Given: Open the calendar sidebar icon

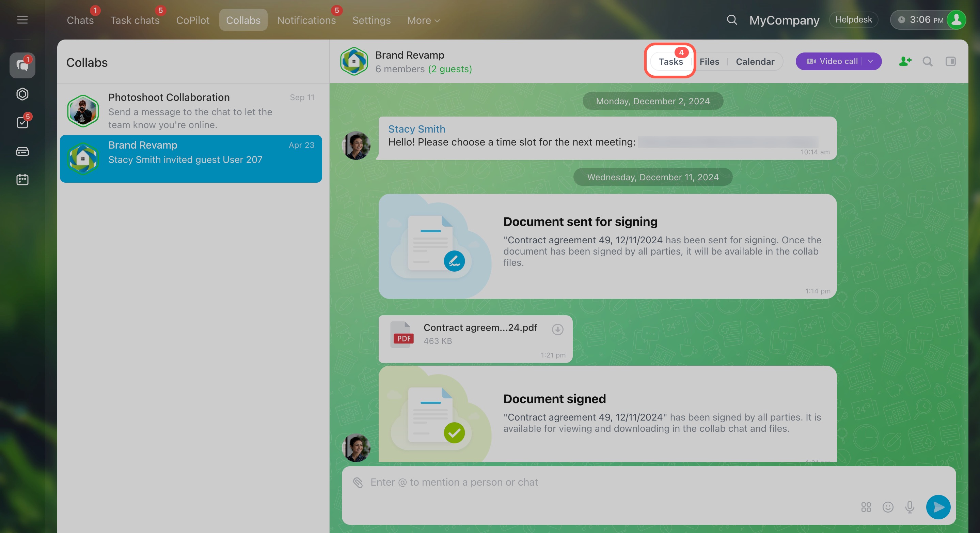Looking at the screenshot, I should 22,180.
